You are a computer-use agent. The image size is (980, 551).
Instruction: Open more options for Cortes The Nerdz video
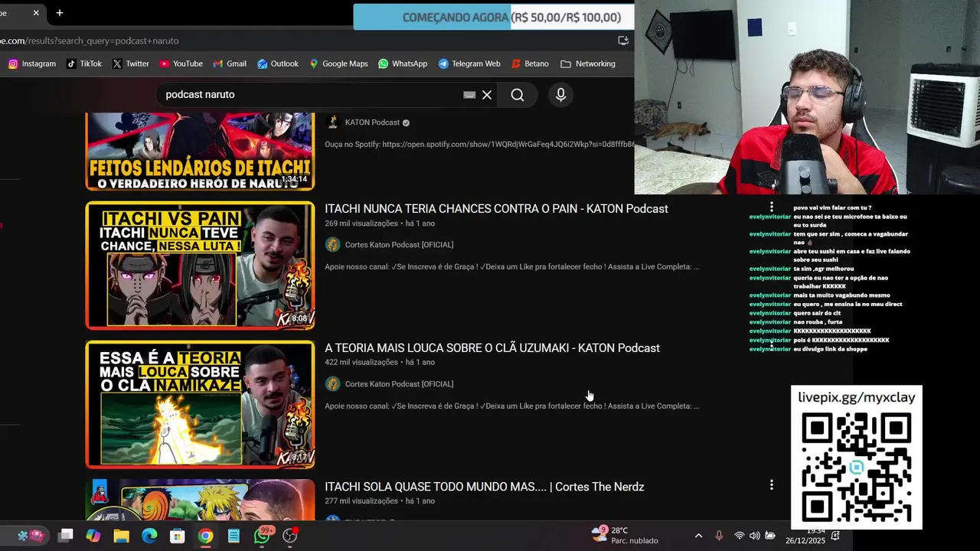click(771, 485)
